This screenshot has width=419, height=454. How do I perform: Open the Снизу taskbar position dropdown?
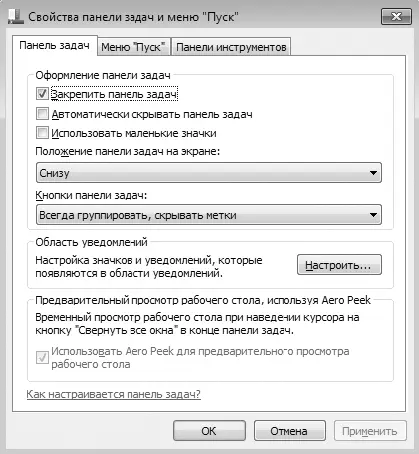[x=209, y=173]
